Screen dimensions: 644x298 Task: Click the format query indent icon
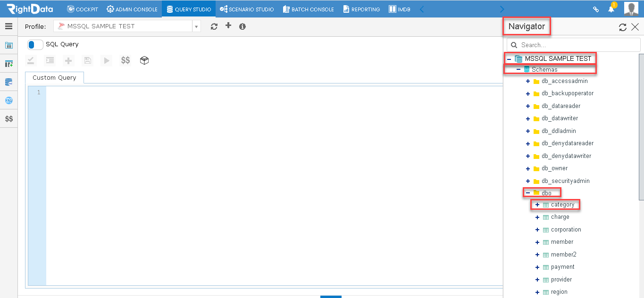[50, 60]
